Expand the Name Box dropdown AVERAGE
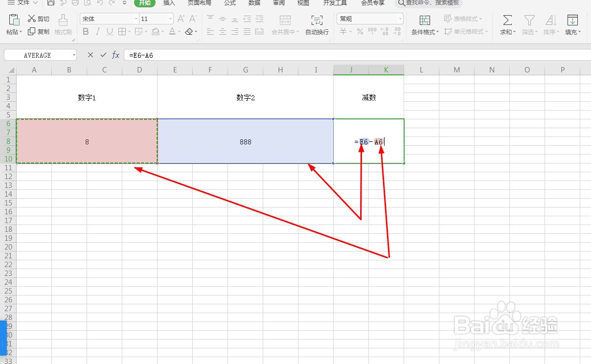The image size is (591, 364). 73,55
